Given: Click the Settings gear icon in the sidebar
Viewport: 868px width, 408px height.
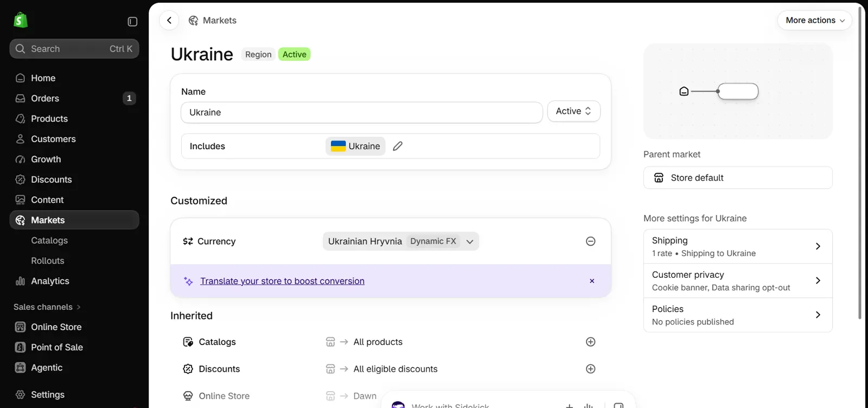Looking at the screenshot, I should 20,395.
